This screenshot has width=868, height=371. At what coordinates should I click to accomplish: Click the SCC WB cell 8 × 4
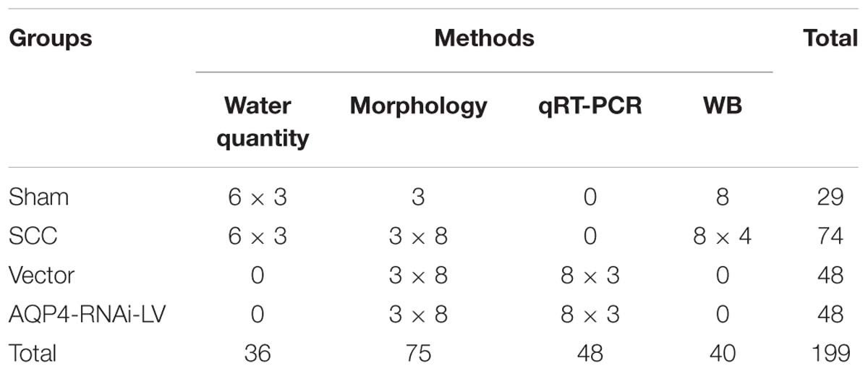(722, 236)
